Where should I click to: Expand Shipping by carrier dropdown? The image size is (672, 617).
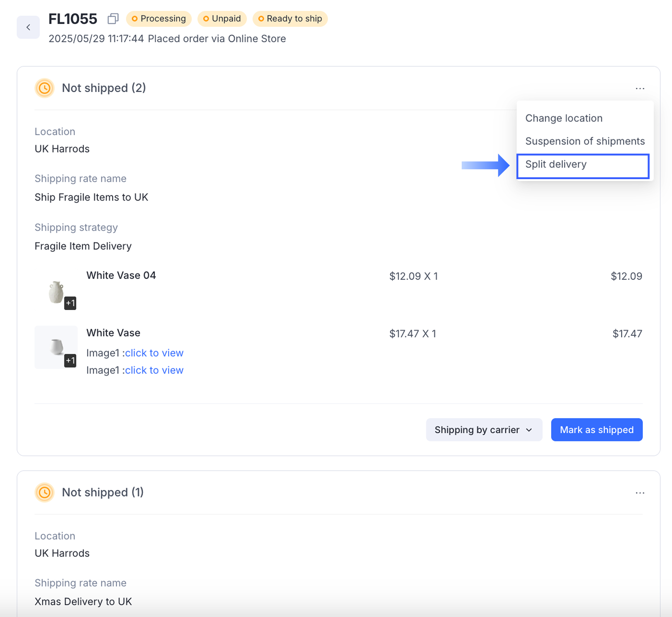pos(484,430)
